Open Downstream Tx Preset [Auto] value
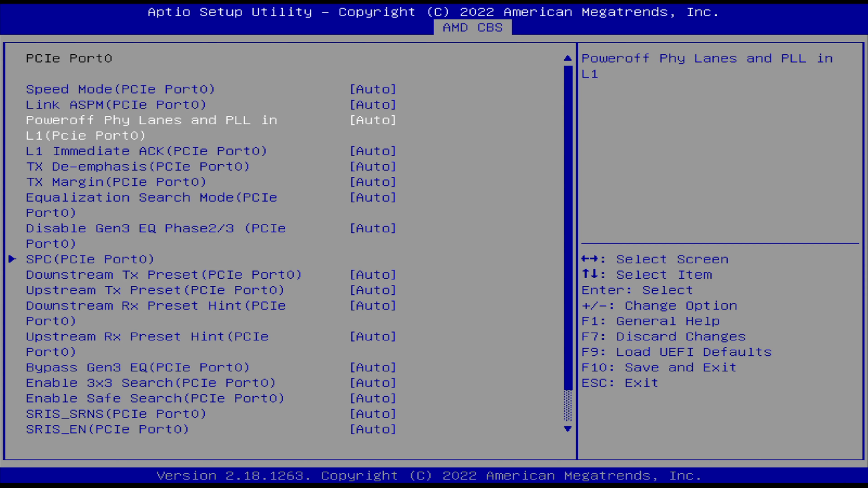This screenshot has height=488, width=868. [373, 275]
